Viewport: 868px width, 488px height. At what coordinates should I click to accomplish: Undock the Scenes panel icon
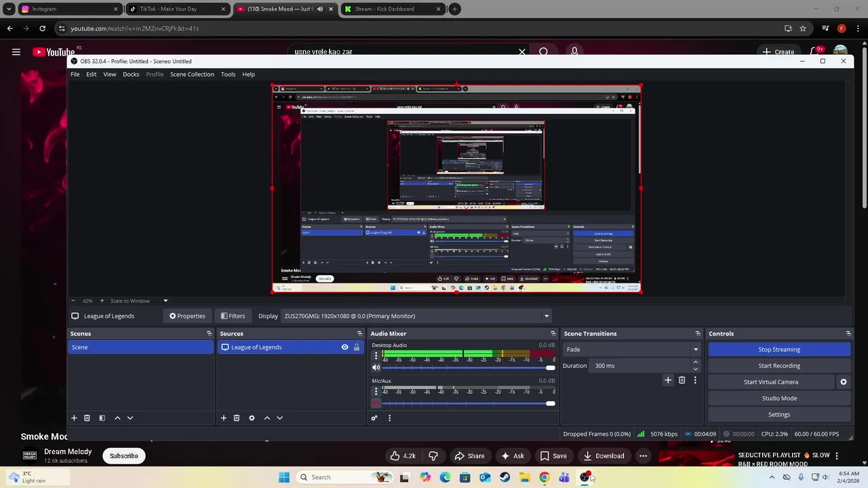tap(209, 333)
